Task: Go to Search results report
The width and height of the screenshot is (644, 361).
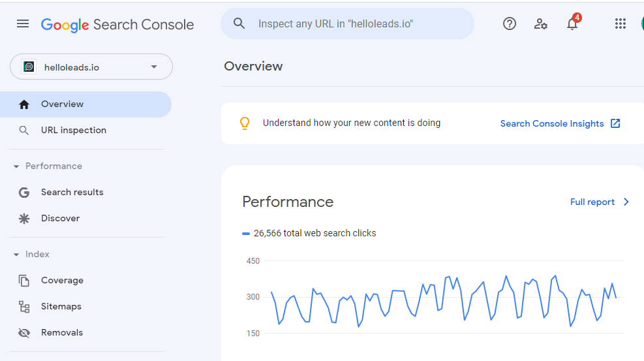Action: pos(72,193)
